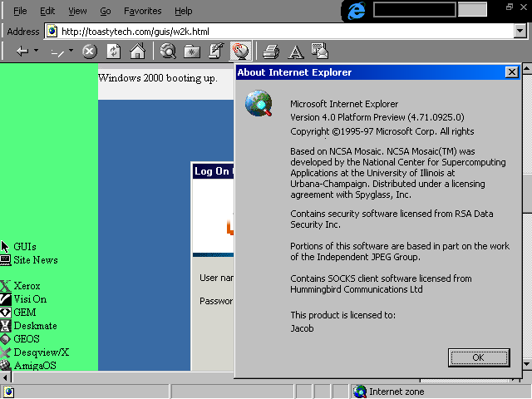Open the Favorites menu
The image size is (532, 399).
142,11
